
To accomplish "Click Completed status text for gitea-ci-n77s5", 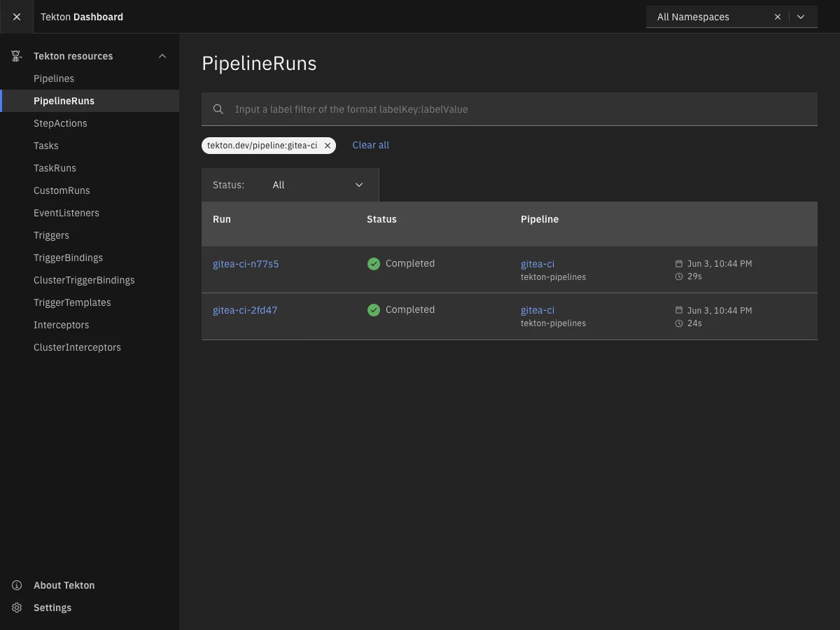I will pos(410,263).
